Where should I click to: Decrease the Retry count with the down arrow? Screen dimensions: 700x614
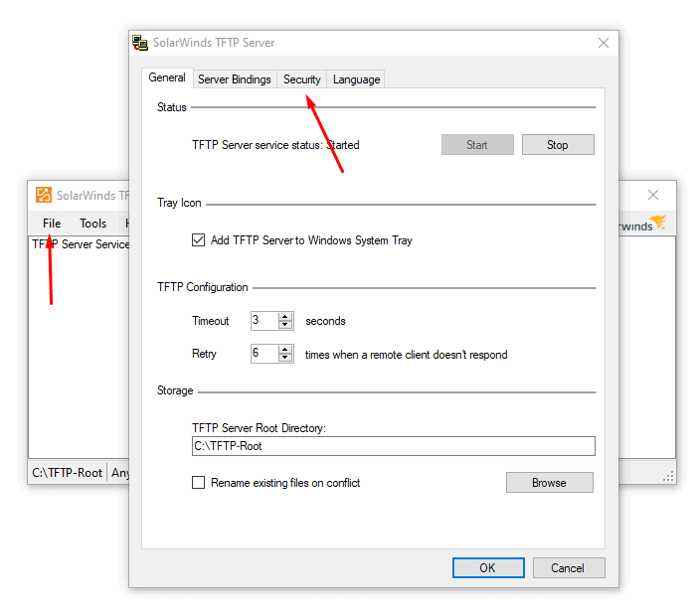284,358
